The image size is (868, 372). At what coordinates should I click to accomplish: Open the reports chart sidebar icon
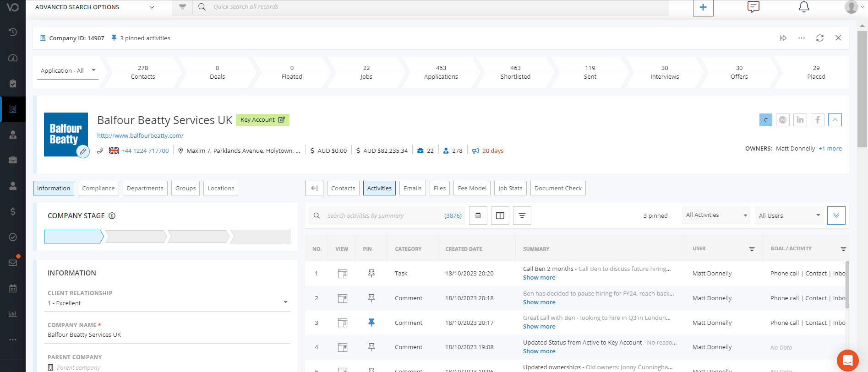[13, 314]
